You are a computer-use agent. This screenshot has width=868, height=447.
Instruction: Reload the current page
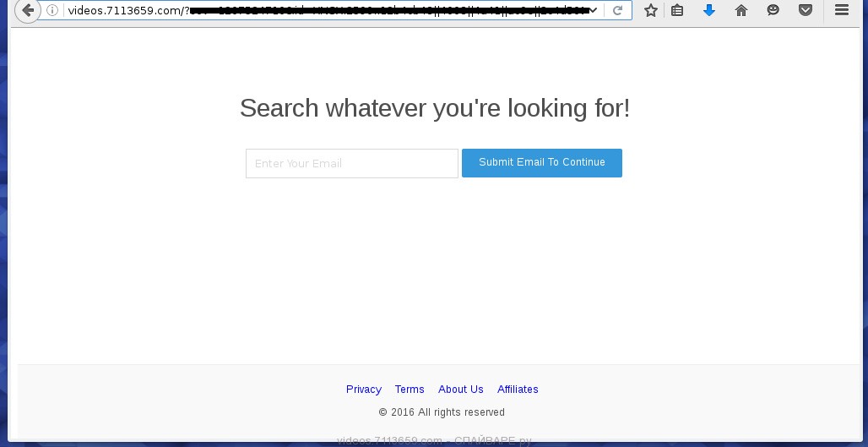tap(618, 11)
